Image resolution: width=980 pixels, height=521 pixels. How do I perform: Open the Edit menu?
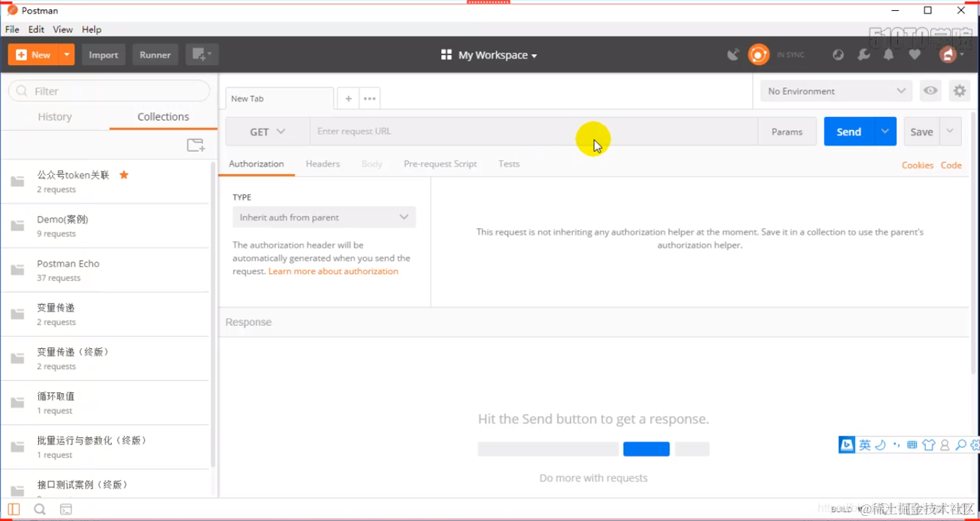[36, 30]
